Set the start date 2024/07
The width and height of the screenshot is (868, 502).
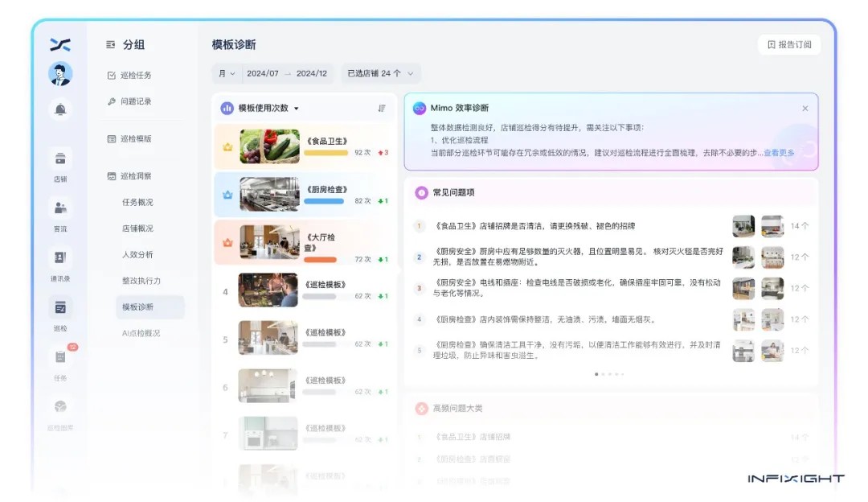[x=262, y=74]
